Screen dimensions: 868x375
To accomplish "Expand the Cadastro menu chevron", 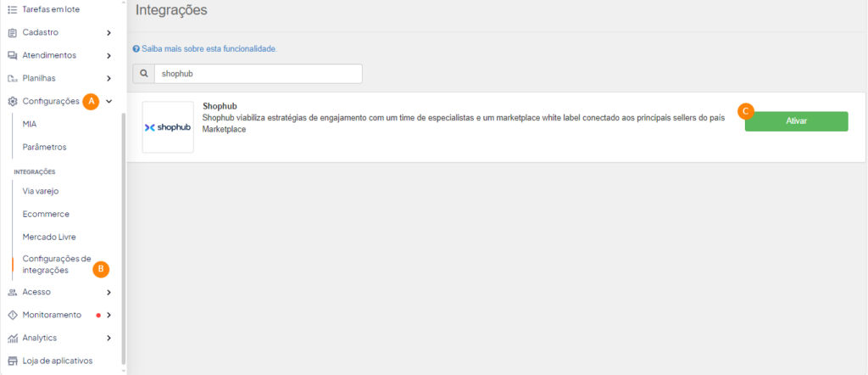I will [x=109, y=33].
